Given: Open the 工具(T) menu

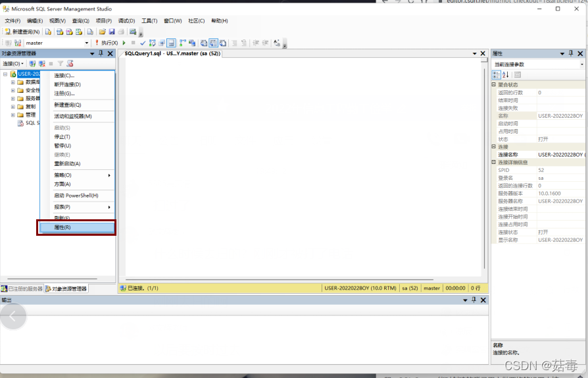Looking at the screenshot, I should pyautogui.click(x=149, y=20).
